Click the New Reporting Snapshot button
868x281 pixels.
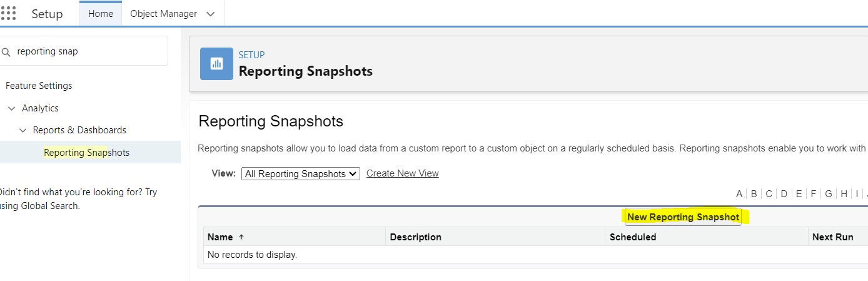683,217
